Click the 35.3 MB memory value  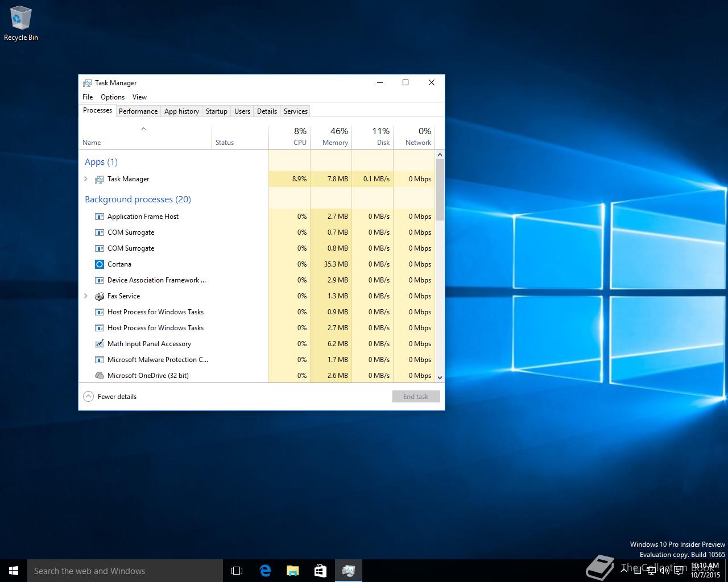click(336, 264)
